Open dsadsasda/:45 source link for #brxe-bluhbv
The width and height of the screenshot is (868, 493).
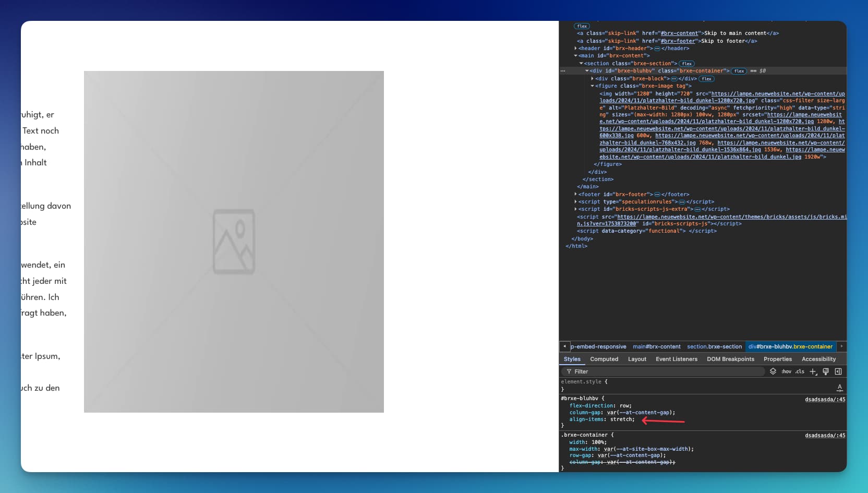click(825, 400)
